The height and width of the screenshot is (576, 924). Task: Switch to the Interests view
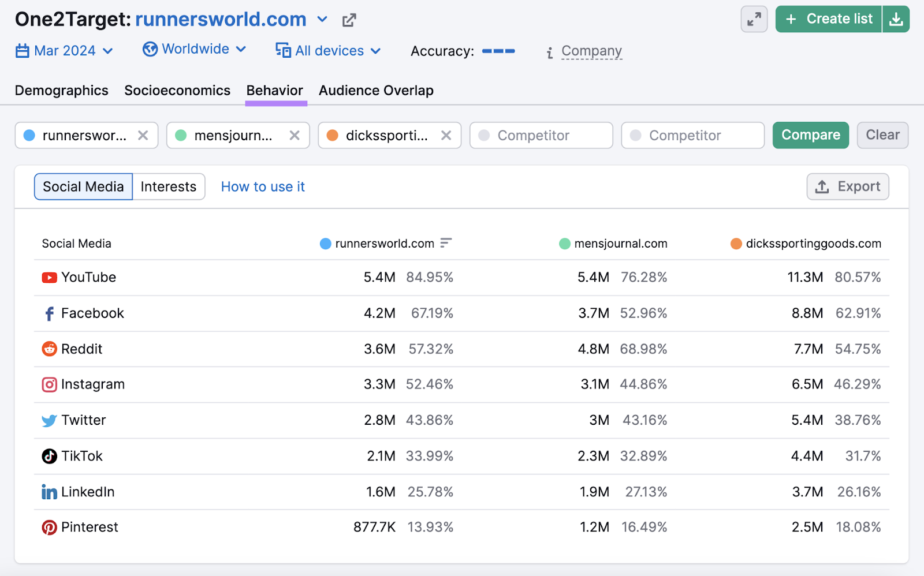[x=169, y=186]
